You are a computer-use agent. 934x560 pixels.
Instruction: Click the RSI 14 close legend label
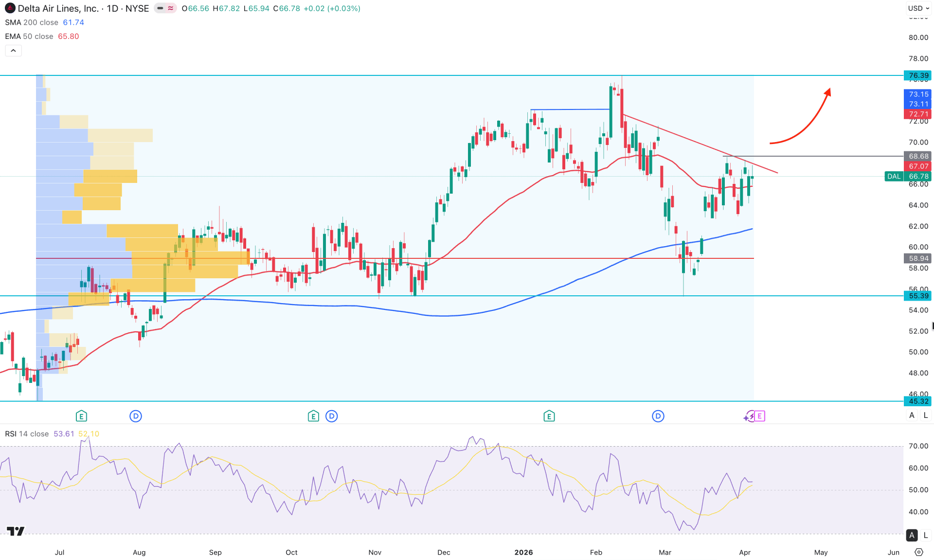click(x=26, y=434)
